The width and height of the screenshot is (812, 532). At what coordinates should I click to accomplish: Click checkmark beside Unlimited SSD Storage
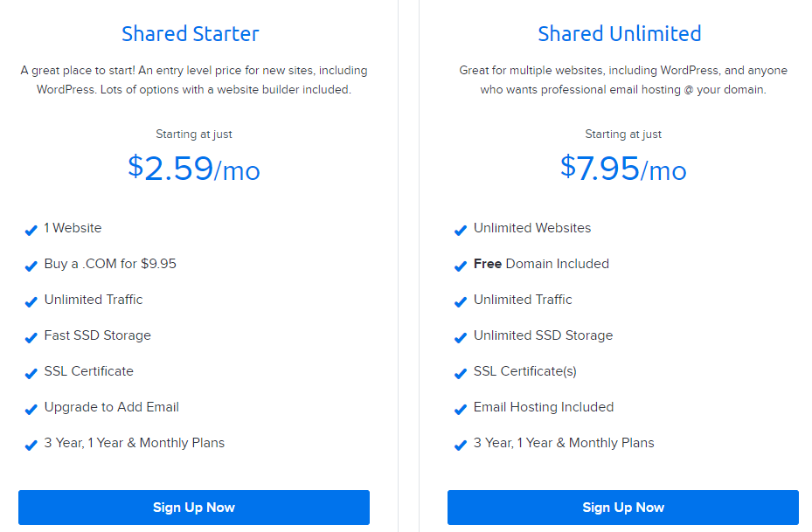coord(461,337)
